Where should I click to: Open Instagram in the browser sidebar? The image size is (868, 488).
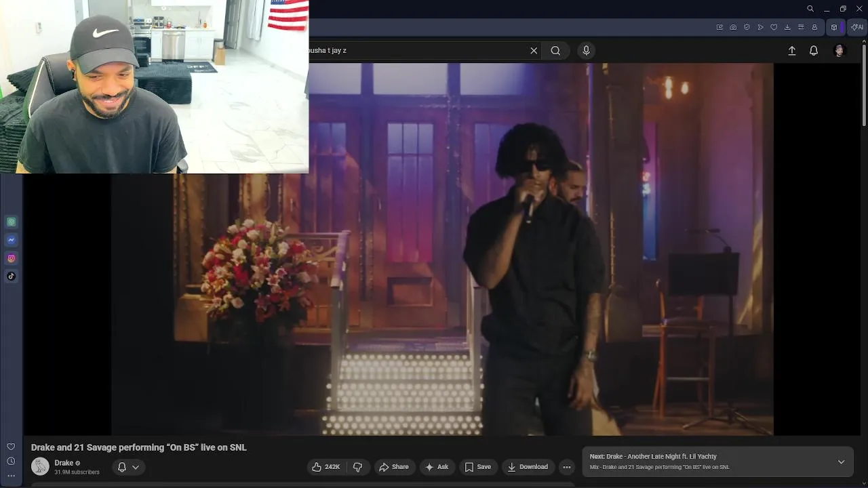12,258
